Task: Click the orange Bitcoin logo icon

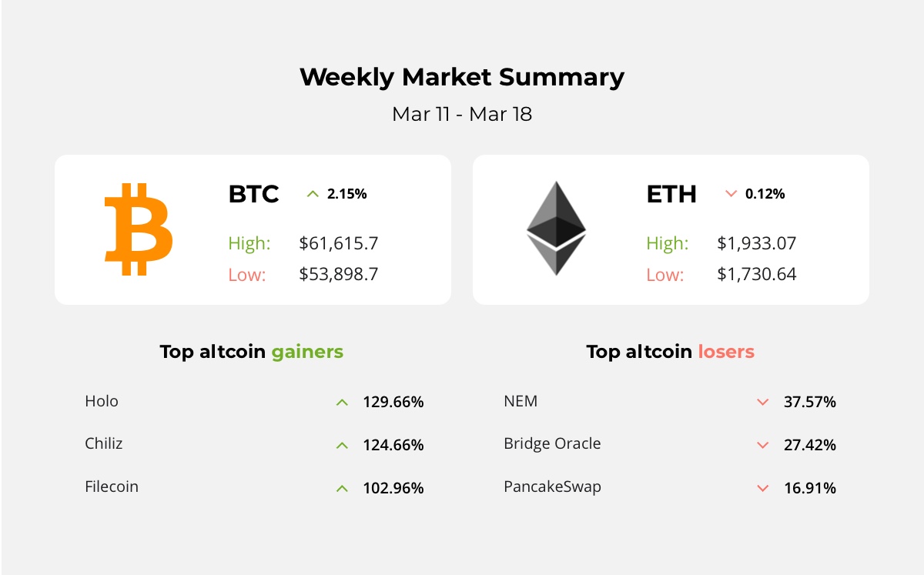Action: pos(139,229)
